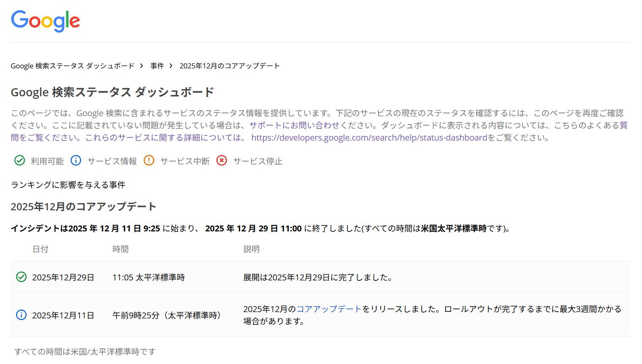Click the orange サービス中断 warning icon

click(149, 161)
